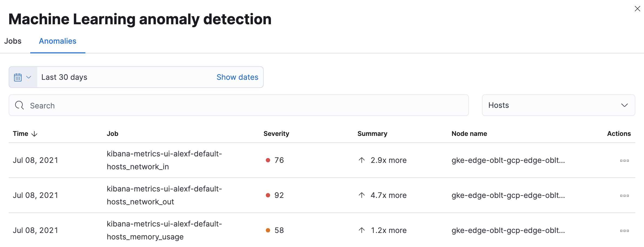Open actions menu for hosts_memory_usage anomaly
The image size is (644, 247).
click(625, 231)
